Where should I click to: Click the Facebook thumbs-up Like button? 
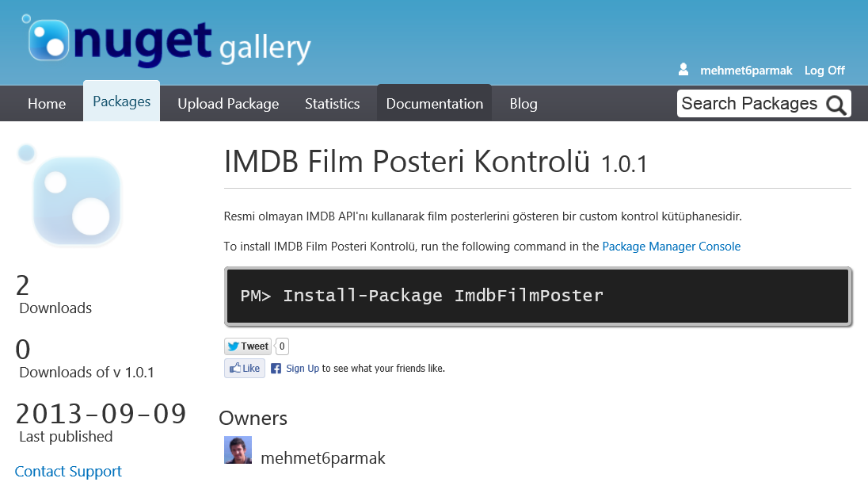(245, 369)
